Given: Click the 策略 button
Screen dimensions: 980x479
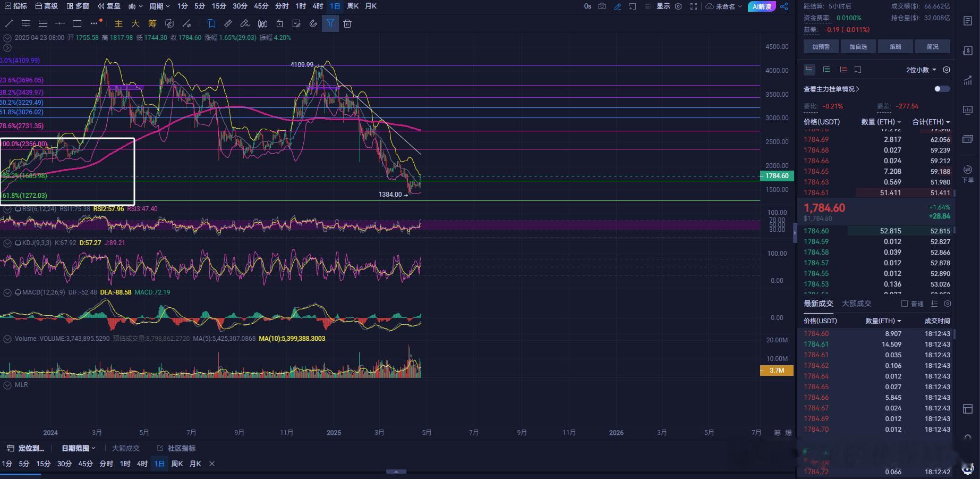Looking at the screenshot, I should click(x=896, y=47).
